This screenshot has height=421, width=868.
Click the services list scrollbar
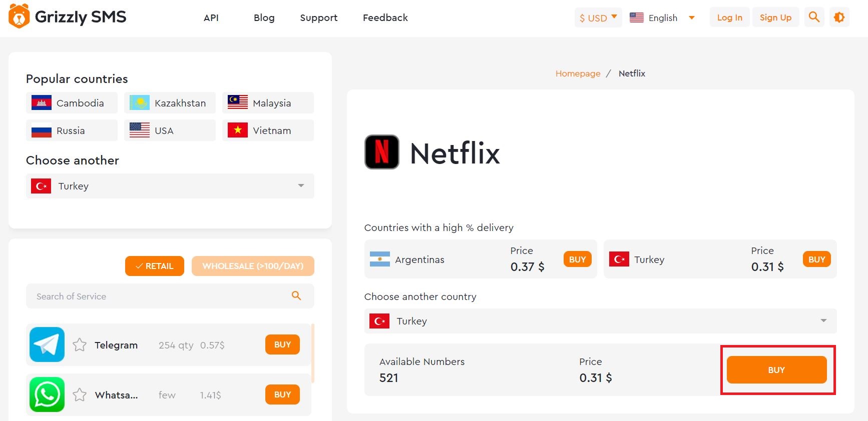(313, 353)
